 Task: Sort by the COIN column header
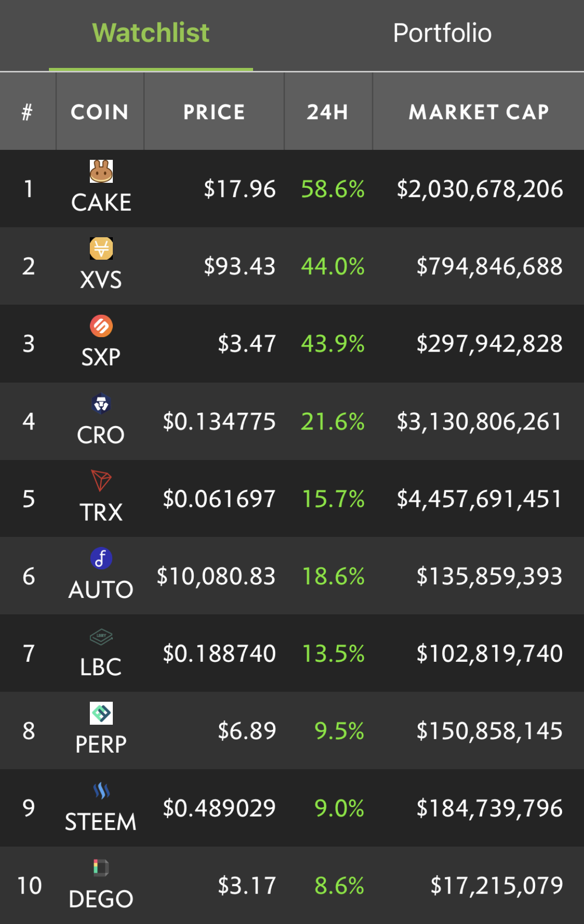click(100, 112)
